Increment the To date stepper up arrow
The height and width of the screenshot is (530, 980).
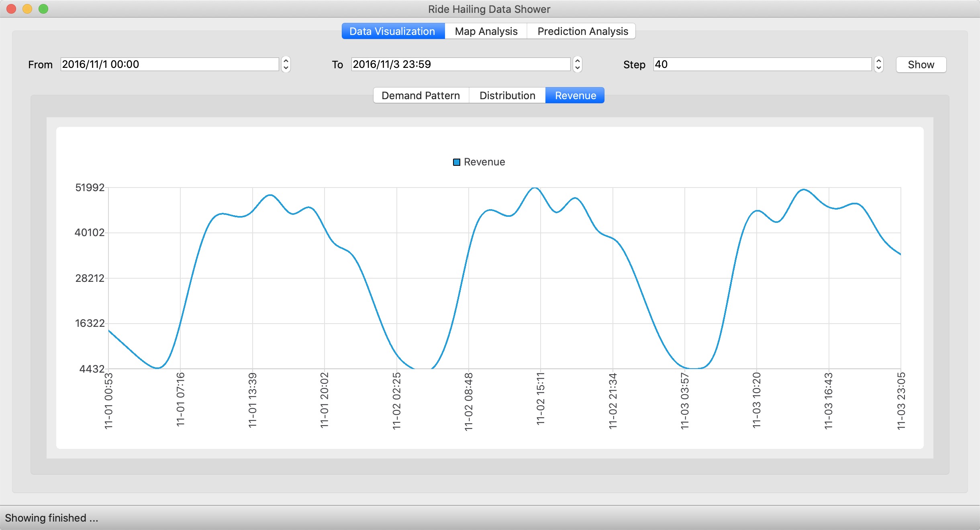(x=577, y=61)
